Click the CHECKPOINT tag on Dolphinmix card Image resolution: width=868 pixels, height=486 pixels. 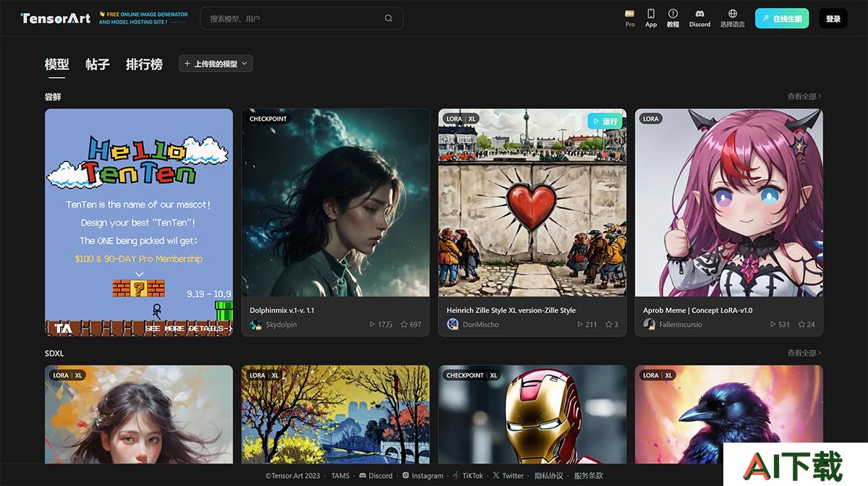click(268, 119)
